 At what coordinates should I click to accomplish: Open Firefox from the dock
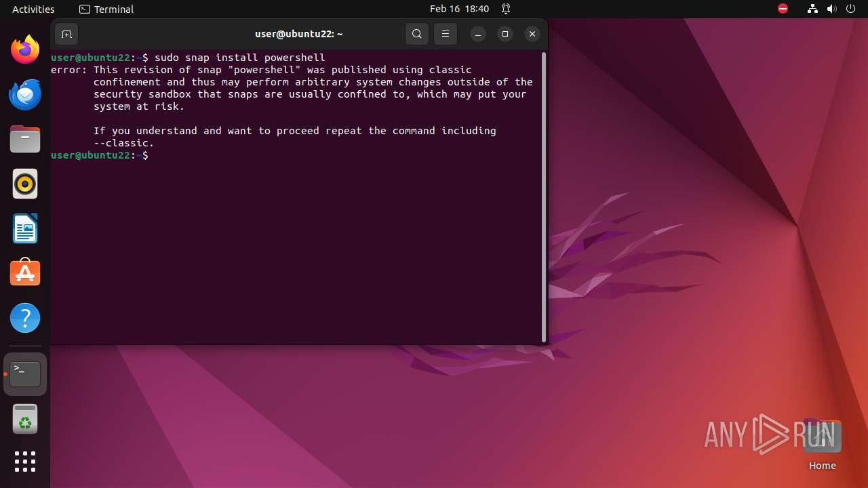pyautogui.click(x=25, y=49)
